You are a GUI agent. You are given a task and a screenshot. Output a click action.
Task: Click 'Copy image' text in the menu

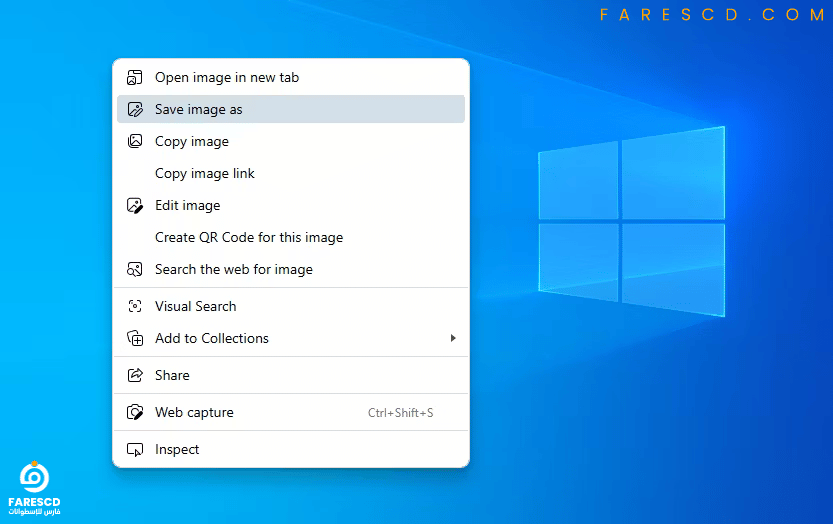coord(192,141)
